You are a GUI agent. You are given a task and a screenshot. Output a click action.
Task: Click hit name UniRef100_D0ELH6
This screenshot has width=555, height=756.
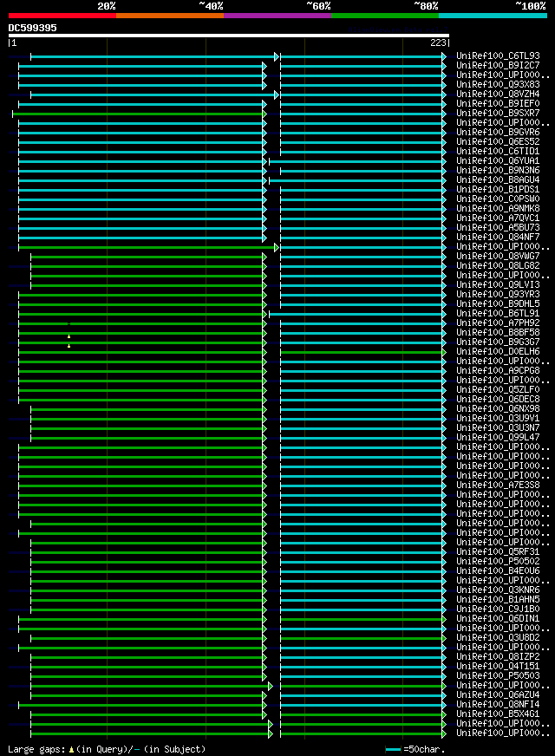pyautogui.click(x=498, y=351)
